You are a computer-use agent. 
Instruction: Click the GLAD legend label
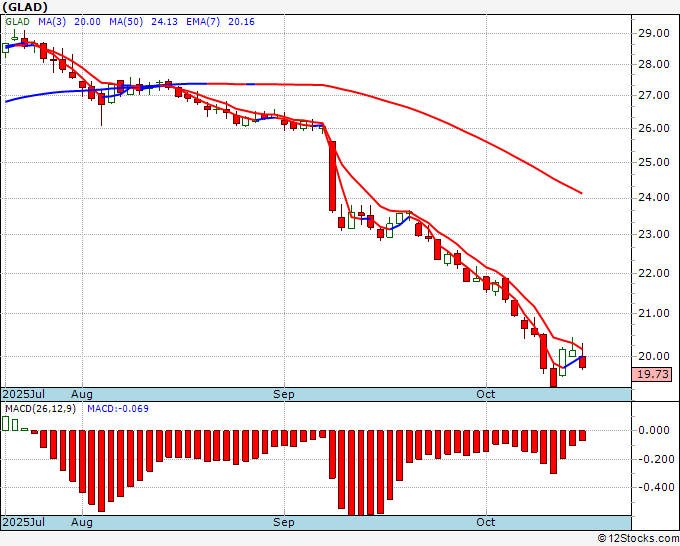click(17, 22)
